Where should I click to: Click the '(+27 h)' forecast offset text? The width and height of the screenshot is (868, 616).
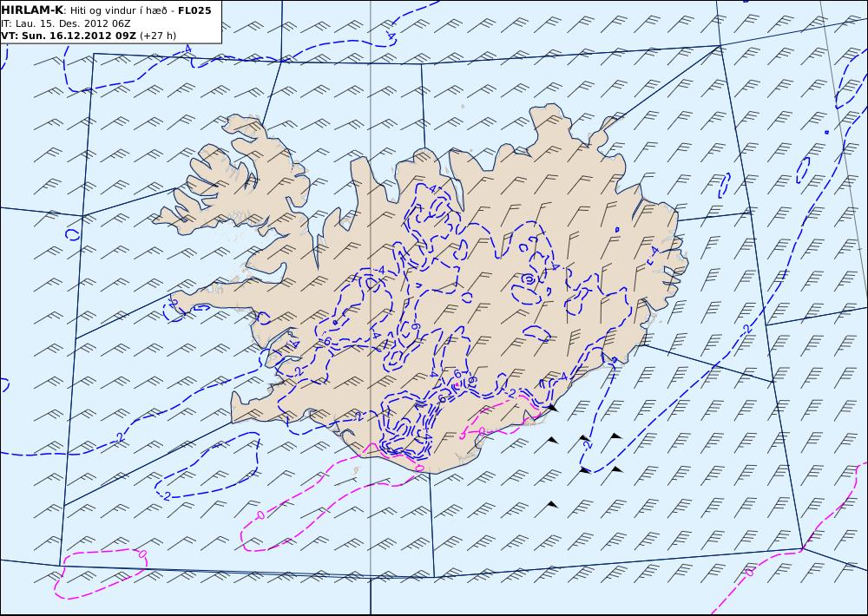(x=158, y=36)
